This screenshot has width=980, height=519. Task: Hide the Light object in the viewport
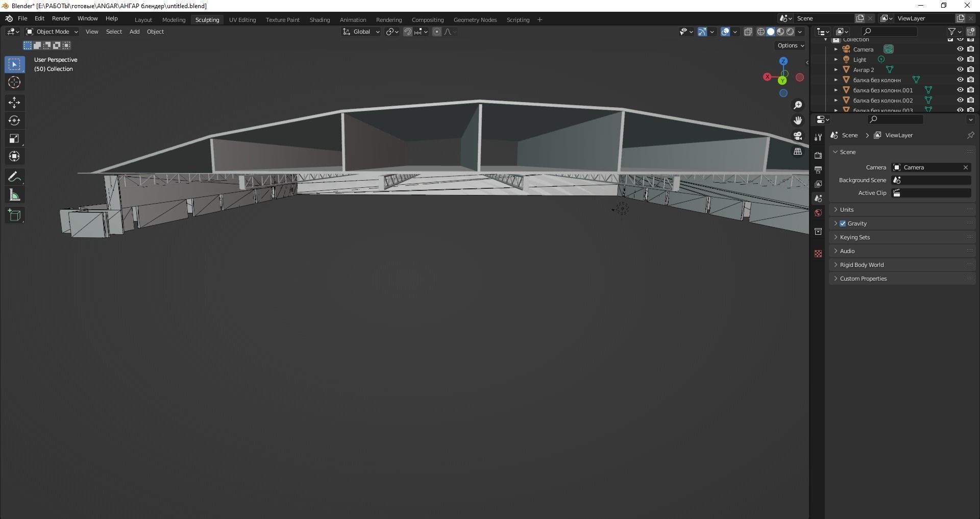coord(961,59)
